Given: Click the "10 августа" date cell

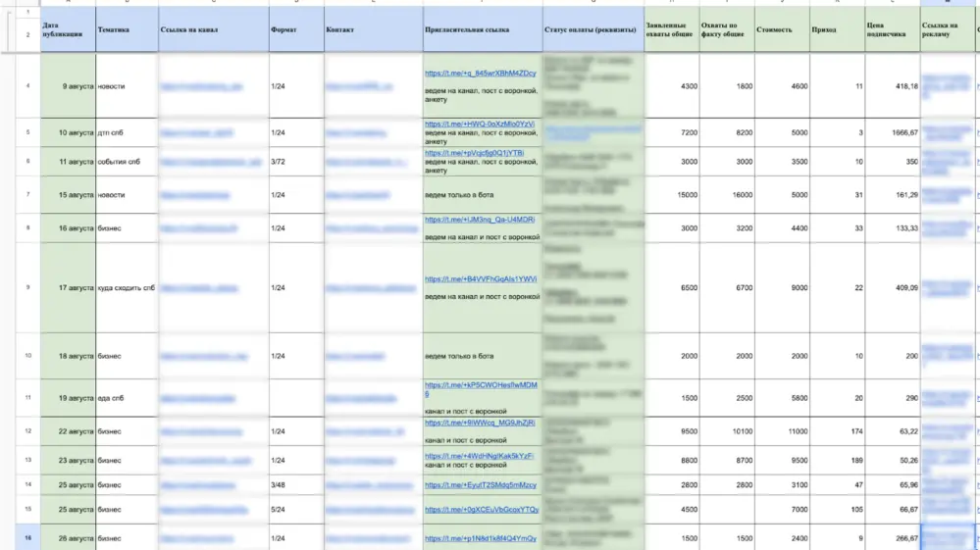Looking at the screenshot, I should [68, 133].
